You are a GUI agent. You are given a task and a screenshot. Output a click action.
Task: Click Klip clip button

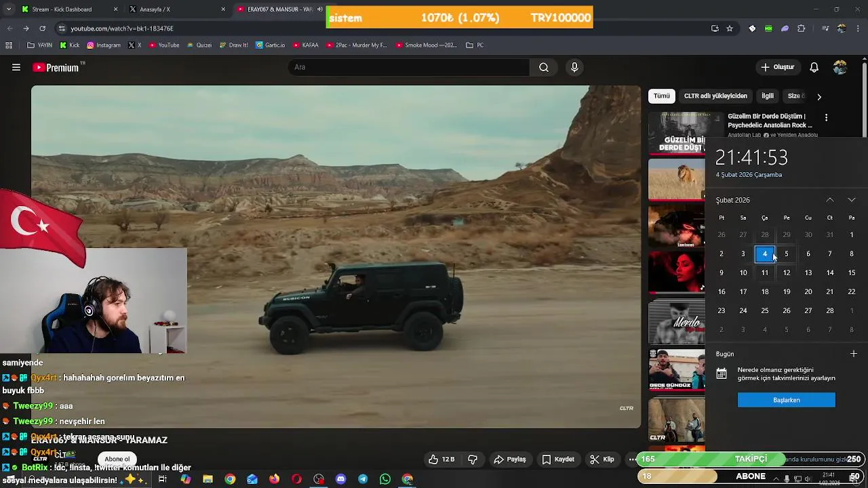click(602, 459)
